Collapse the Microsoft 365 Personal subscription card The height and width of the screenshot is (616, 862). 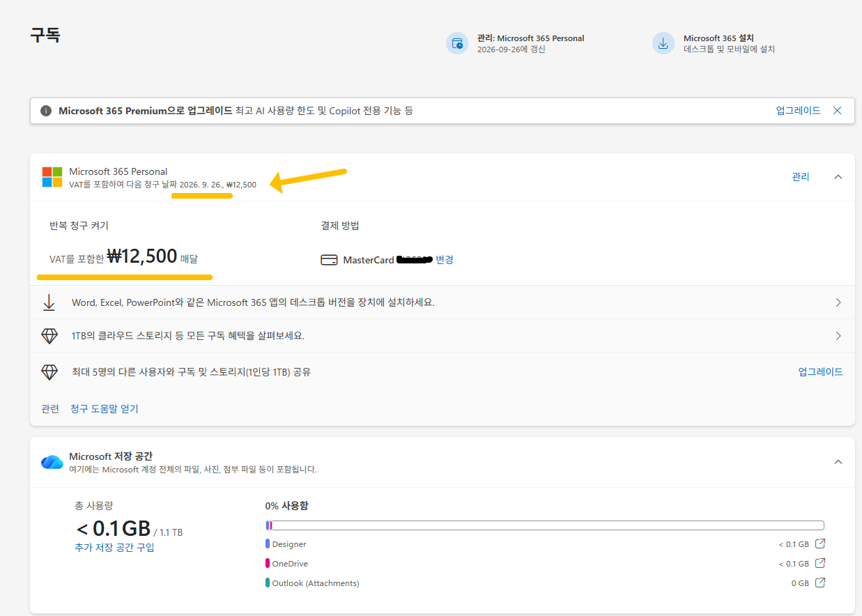pos(838,177)
